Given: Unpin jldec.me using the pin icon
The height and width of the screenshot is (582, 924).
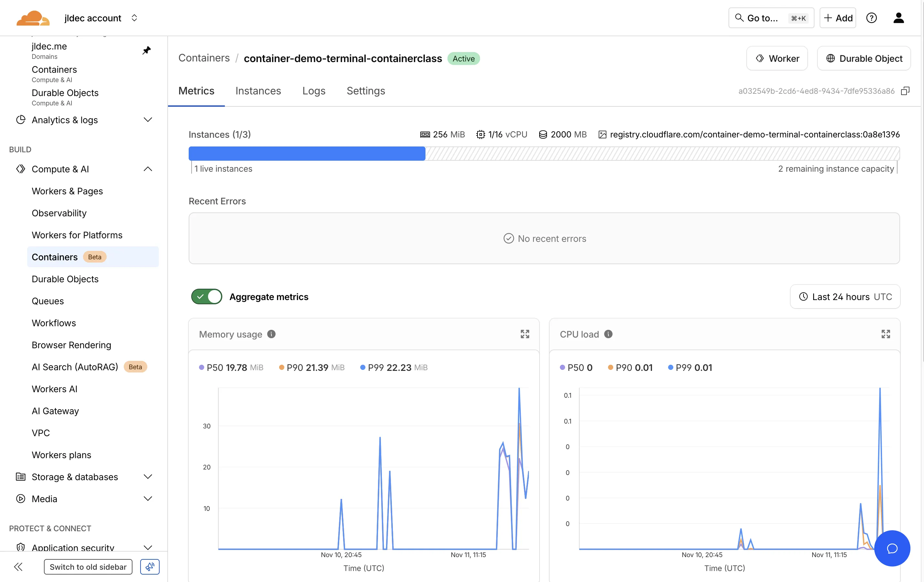Looking at the screenshot, I should [x=147, y=50].
